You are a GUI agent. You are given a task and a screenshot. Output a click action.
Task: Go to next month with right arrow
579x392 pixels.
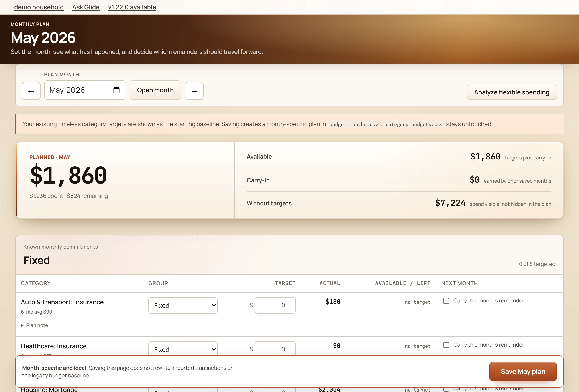click(x=194, y=91)
